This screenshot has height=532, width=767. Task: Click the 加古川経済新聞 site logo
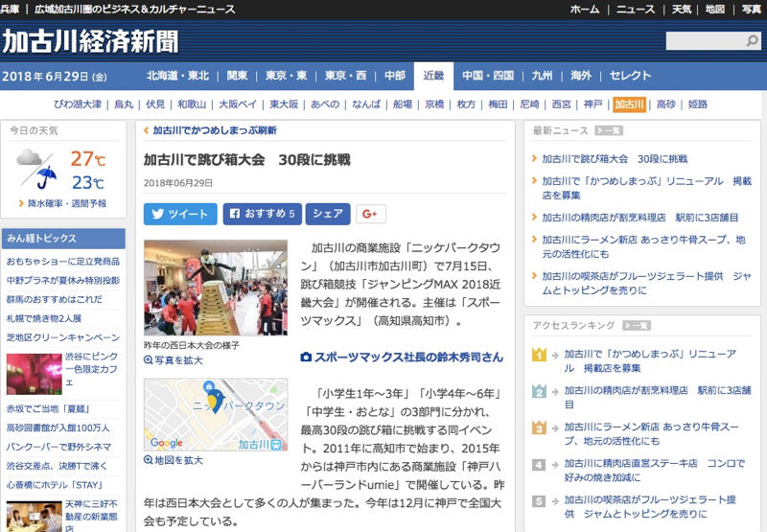[x=90, y=41]
